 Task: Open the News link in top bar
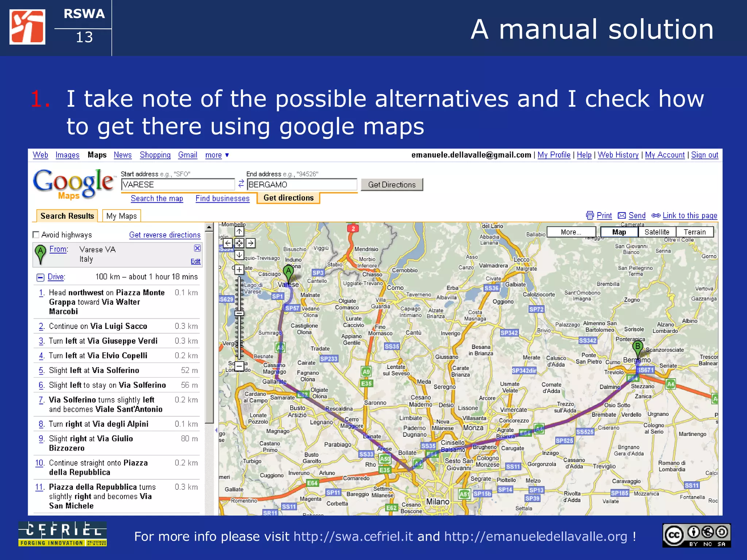(123, 155)
